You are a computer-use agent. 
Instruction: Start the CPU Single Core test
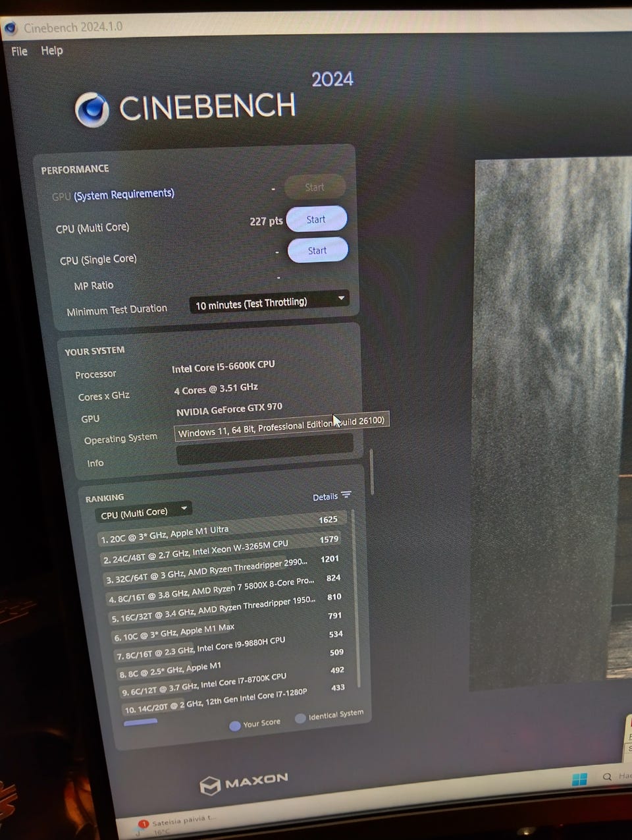(x=317, y=250)
